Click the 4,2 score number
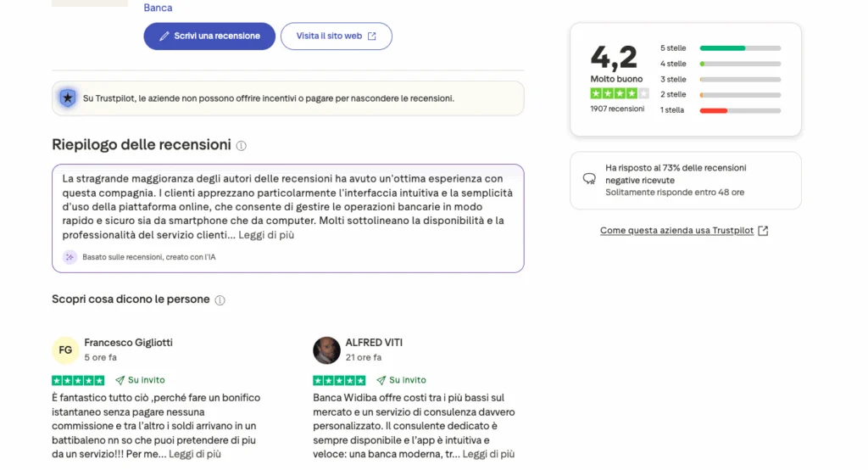The image size is (868, 470). point(614,57)
